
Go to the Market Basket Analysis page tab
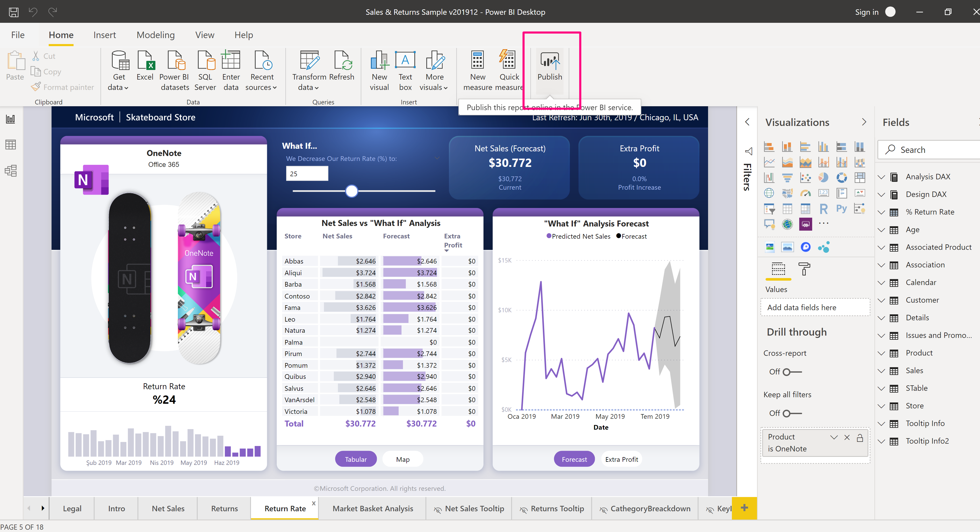(x=372, y=508)
